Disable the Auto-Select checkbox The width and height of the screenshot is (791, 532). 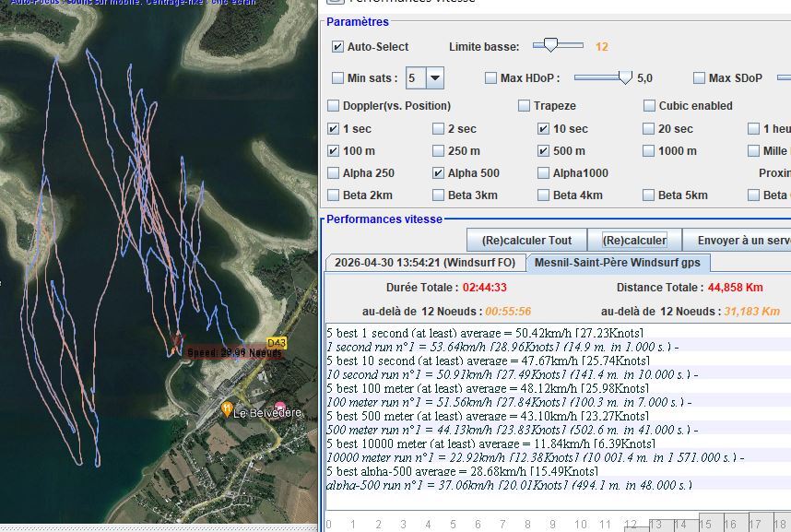click(x=336, y=47)
